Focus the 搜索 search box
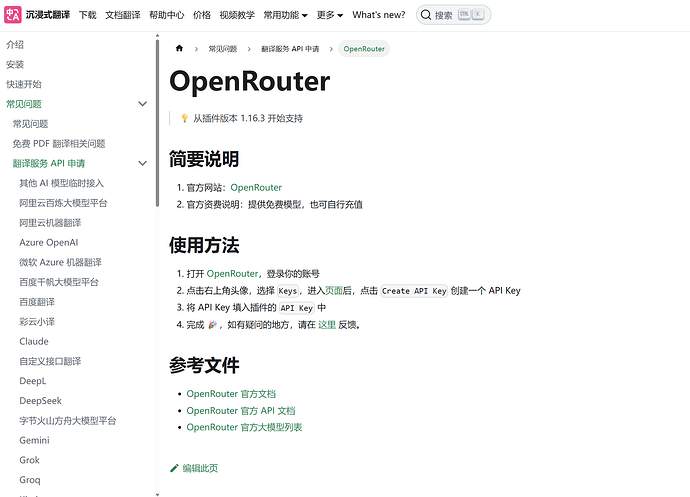The height and width of the screenshot is (497, 690). tap(453, 15)
